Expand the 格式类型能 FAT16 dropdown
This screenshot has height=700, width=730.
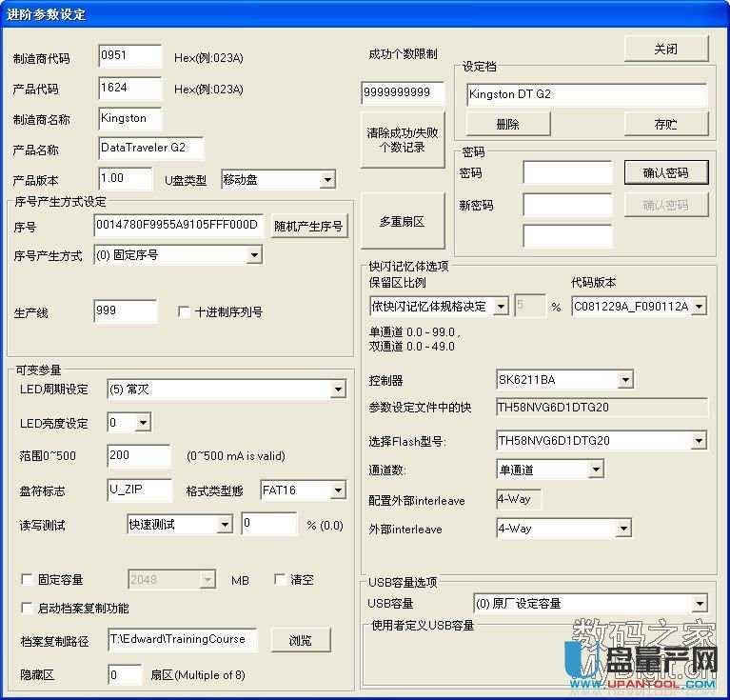[303, 490]
